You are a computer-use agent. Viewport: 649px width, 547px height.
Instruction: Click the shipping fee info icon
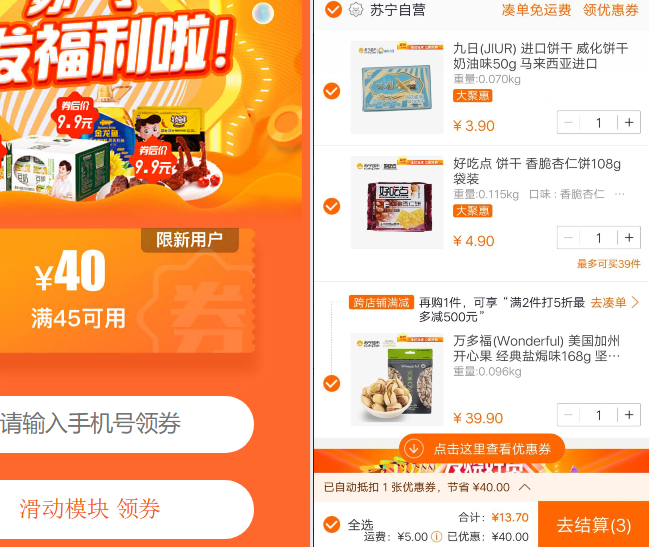point(437,537)
